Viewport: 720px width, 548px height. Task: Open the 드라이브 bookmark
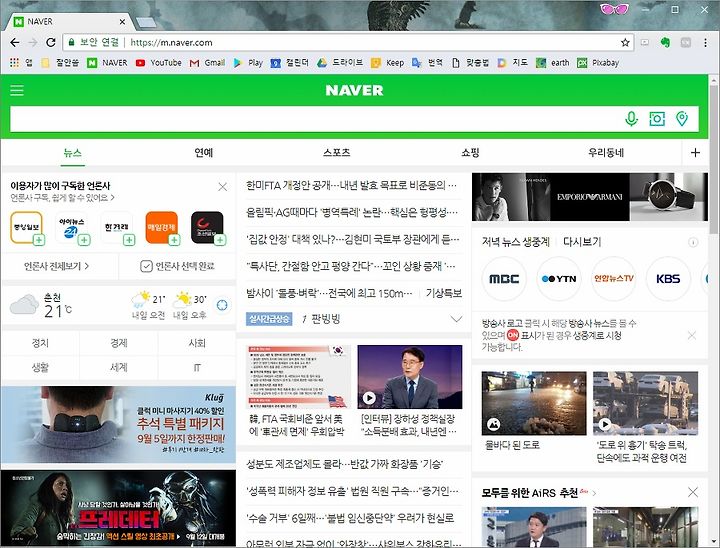(340, 62)
